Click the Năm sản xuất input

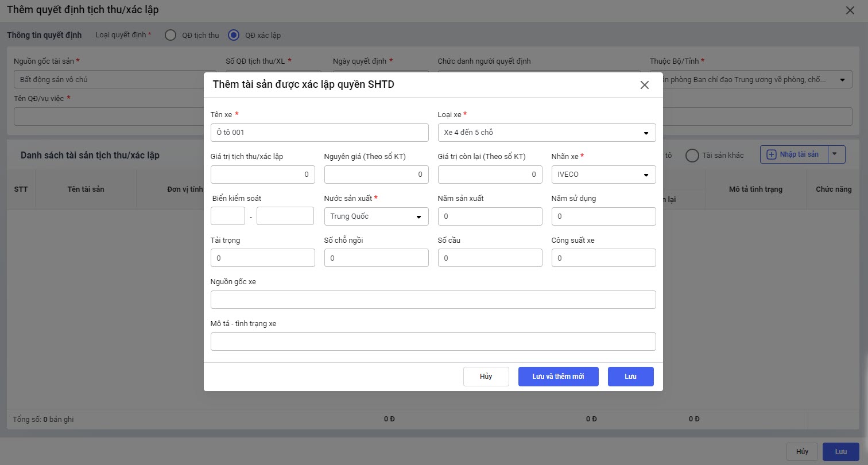click(490, 216)
